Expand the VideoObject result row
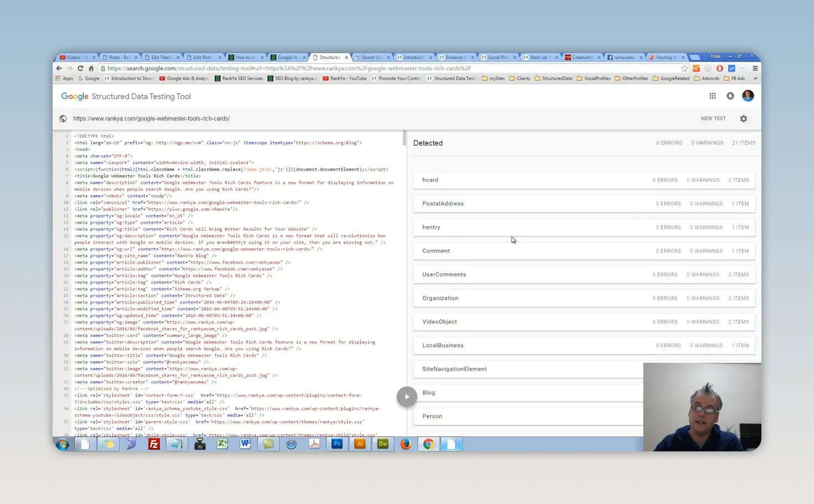This screenshot has width=814, height=504. [584, 322]
